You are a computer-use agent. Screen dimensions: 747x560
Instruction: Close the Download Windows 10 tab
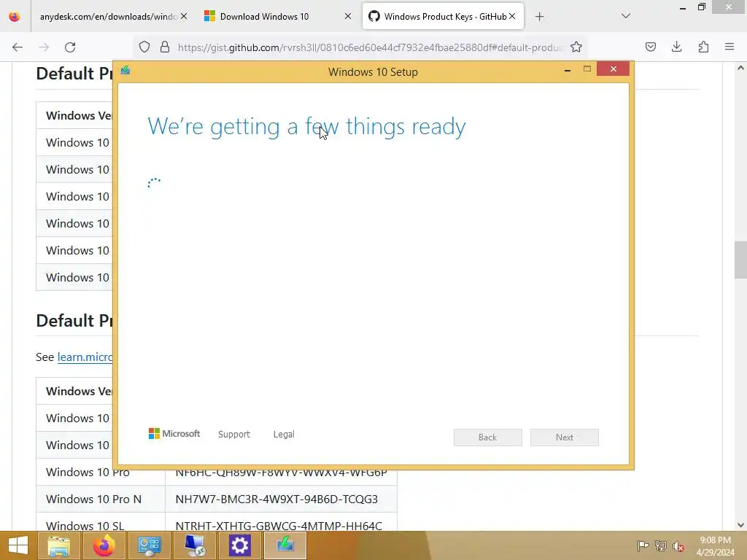(x=348, y=16)
